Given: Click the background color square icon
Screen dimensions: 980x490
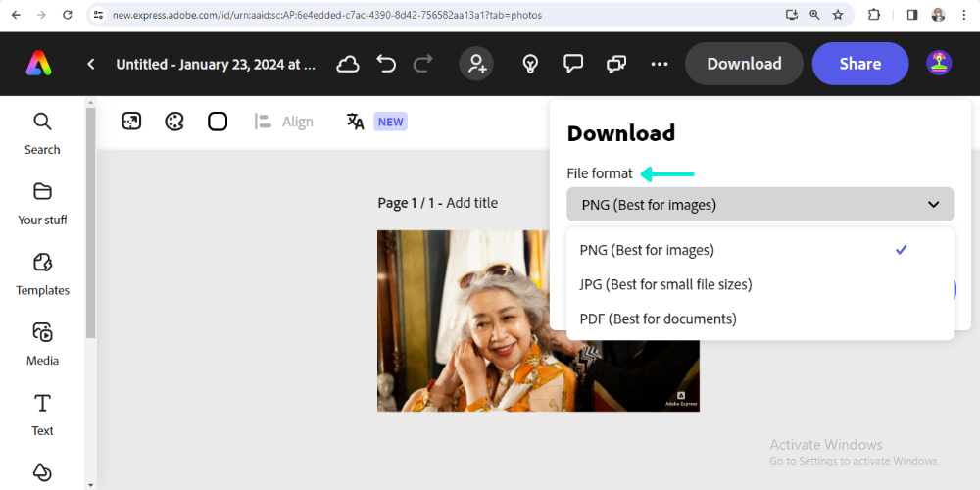Looking at the screenshot, I should [218, 122].
